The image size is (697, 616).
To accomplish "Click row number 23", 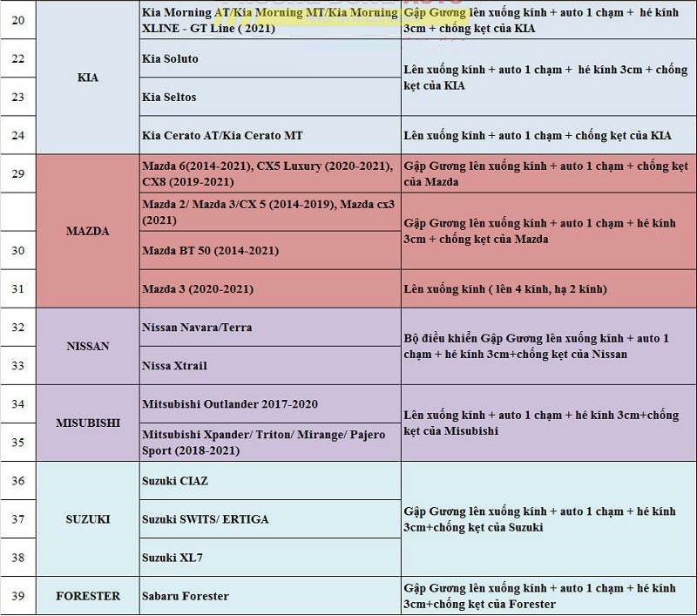I will (17, 97).
